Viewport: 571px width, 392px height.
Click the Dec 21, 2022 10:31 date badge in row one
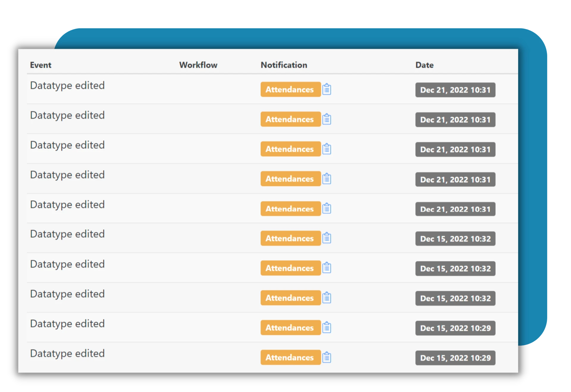point(455,90)
